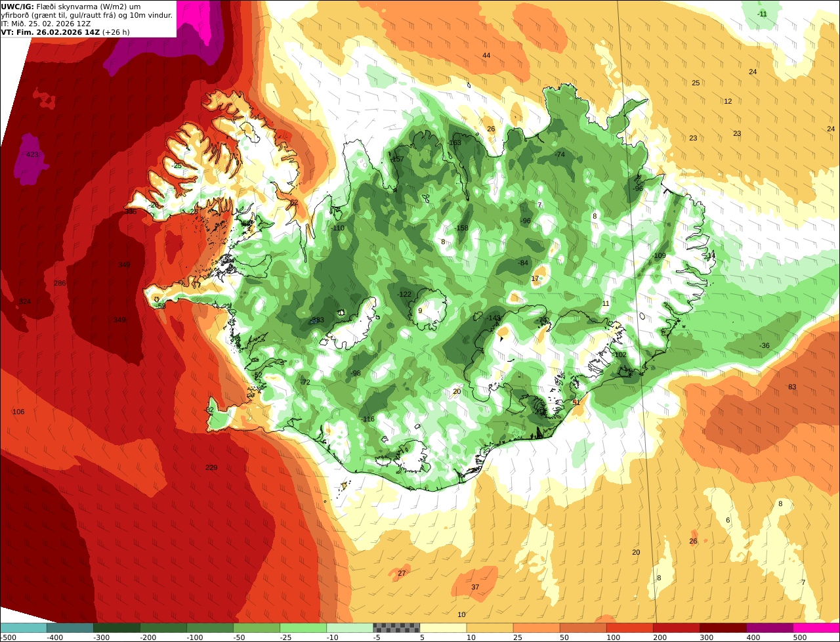Image resolution: width=840 pixels, height=642 pixels.
Task: Click the map value 51 on the southeast coast
Action: (576, 403)
